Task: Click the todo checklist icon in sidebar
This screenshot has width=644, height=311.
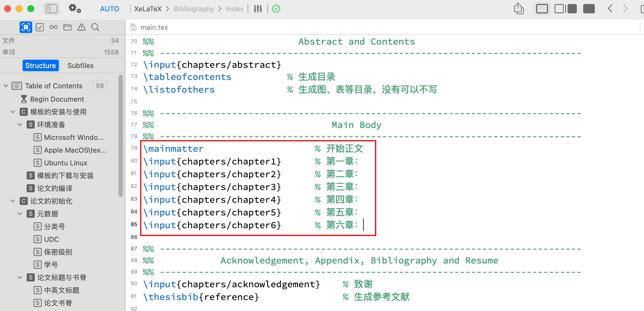Action: 40,27
